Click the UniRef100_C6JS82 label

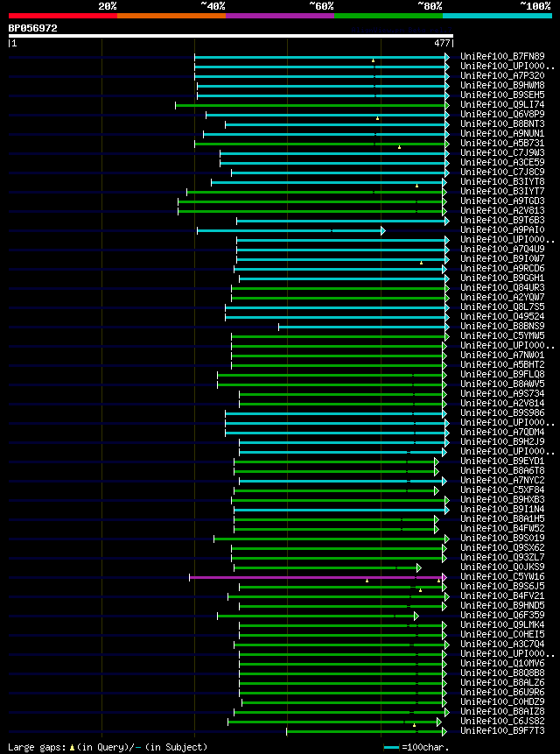click(502, 721)
